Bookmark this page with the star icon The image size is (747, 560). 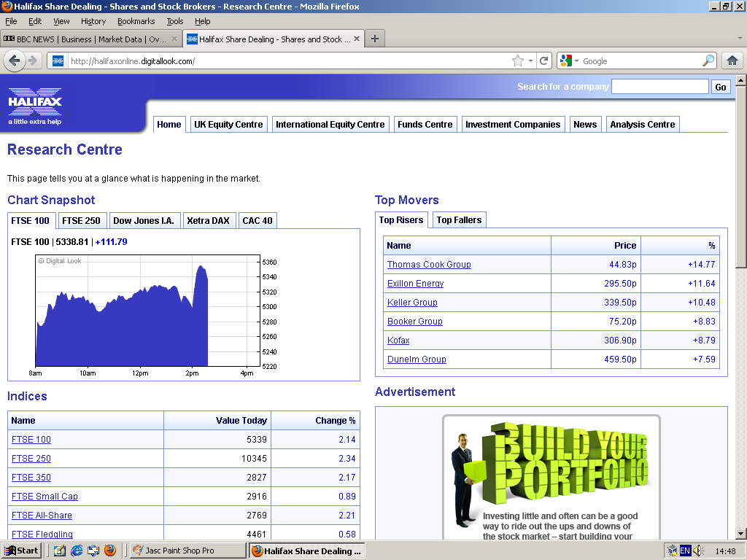click(x=517, y=61)
